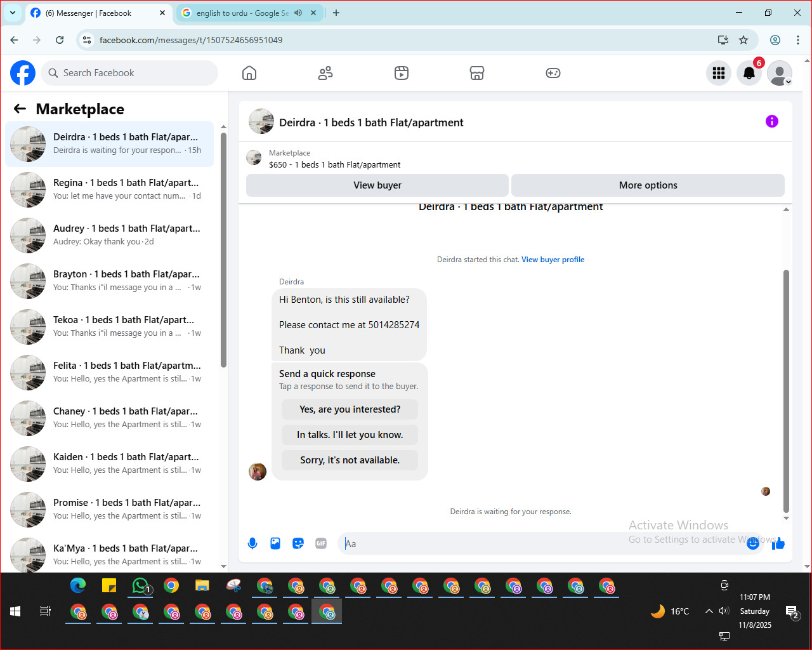Viewport: 812px width, 650px height.
Task: Open taskbar volume control
Action: tap(724, 611)
